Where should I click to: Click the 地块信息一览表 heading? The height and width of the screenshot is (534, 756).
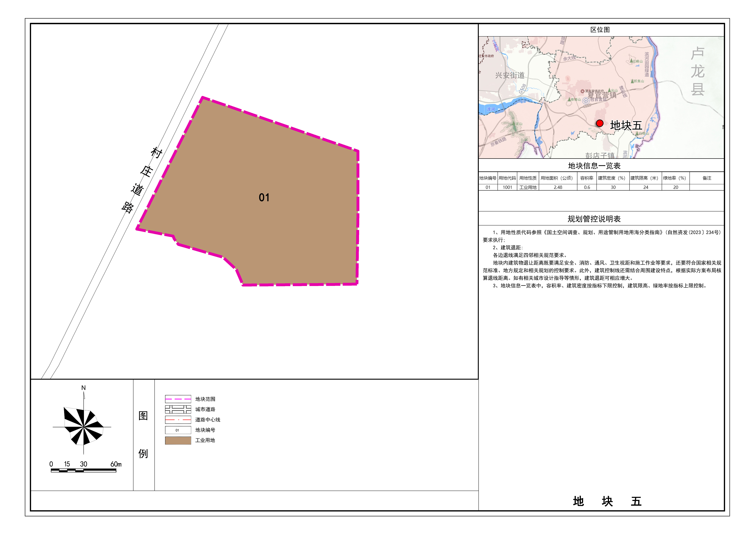[x=594, y=166]
